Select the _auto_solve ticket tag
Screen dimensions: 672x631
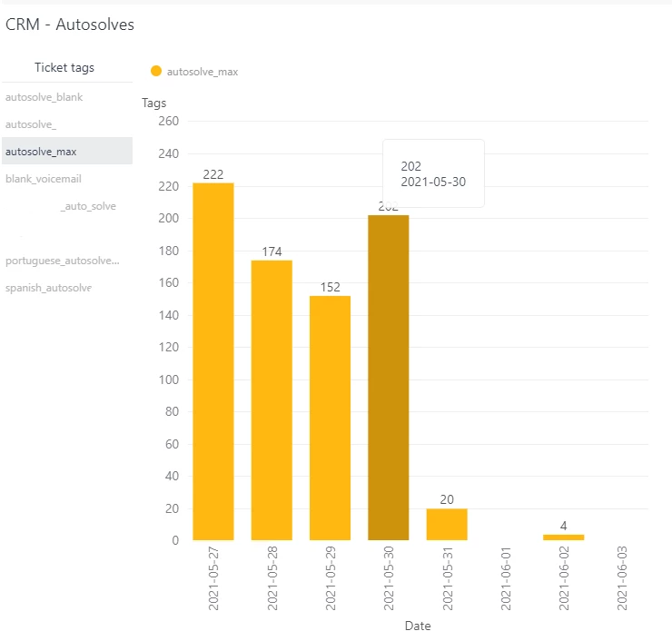point(88,206)
